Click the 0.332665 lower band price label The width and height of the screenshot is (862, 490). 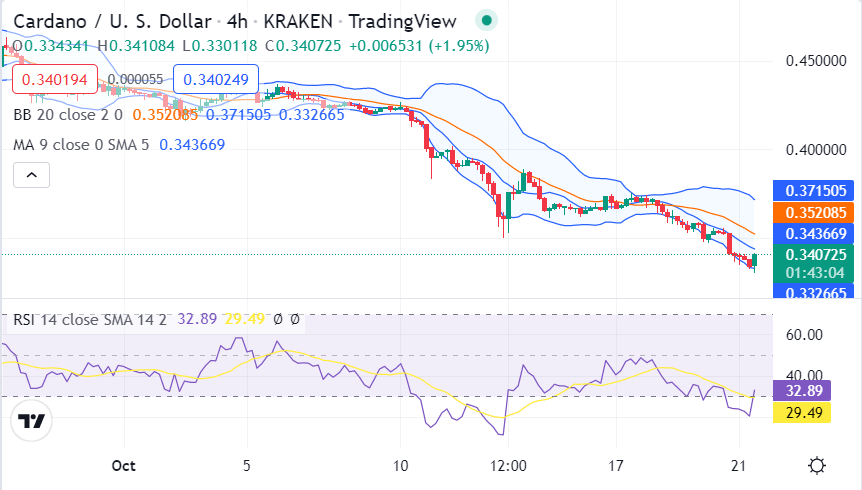click(814, 291)
